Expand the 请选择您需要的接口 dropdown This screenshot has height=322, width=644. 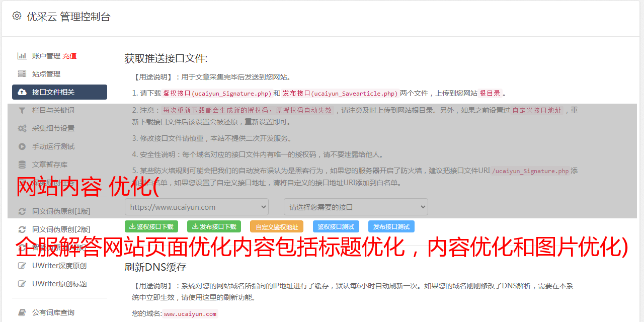point(356,207)
